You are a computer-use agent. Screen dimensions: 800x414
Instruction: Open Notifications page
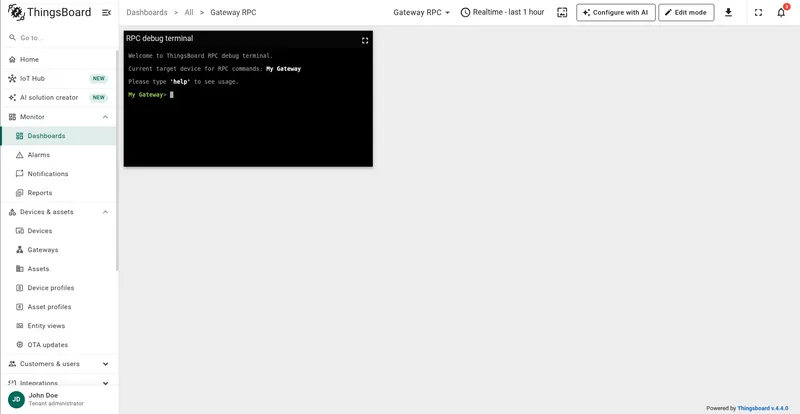59,174
